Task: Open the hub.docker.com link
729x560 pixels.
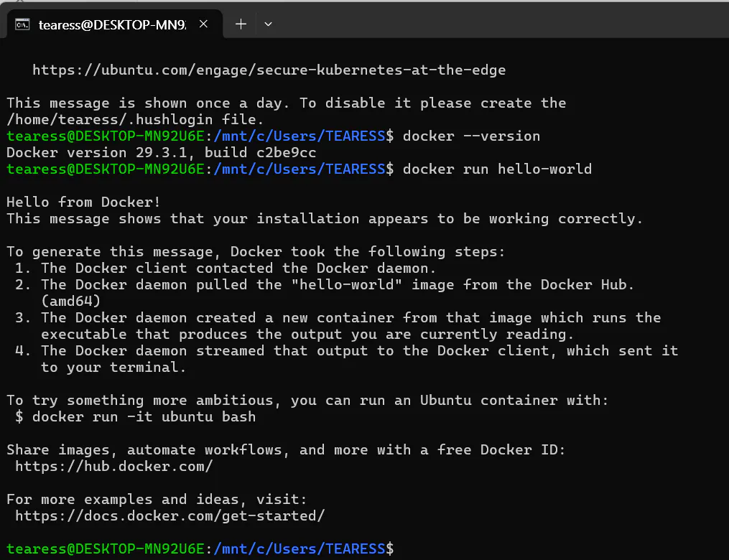Action: (x=113, y=467)
